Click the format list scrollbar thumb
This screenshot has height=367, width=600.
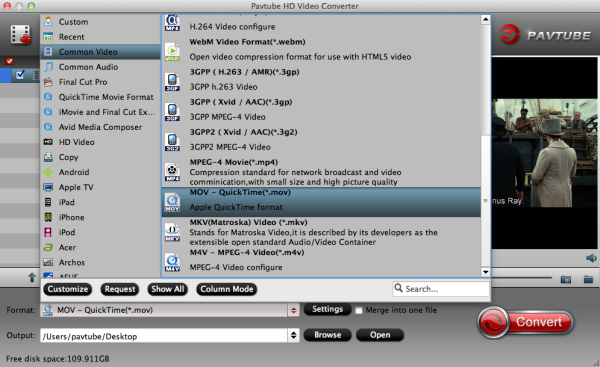[x=486, y=200]
